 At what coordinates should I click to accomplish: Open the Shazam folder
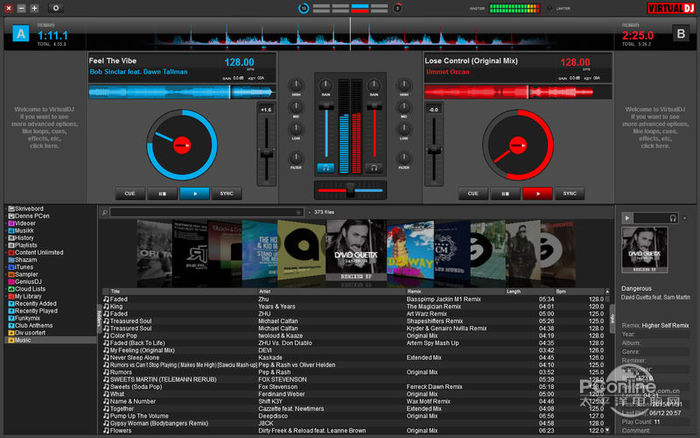(x=22, y=260)
